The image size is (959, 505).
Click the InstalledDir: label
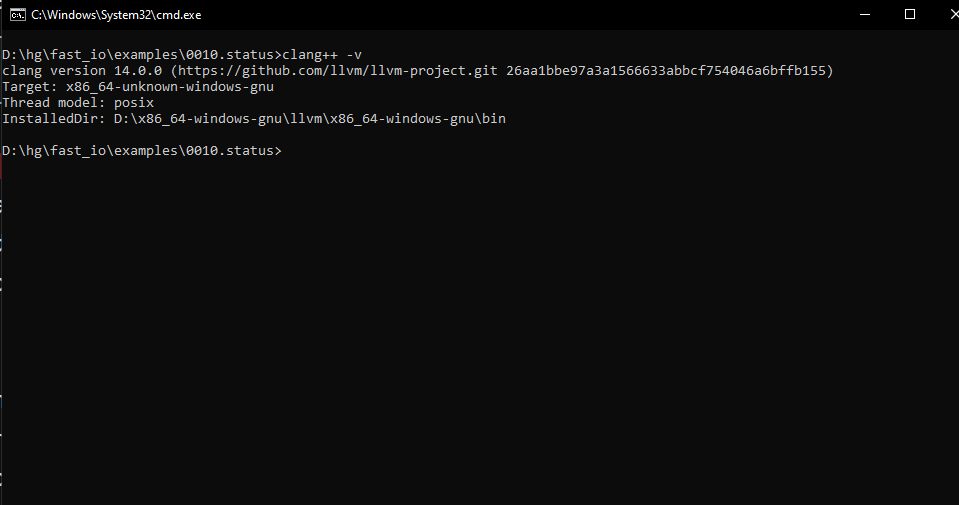54,119
